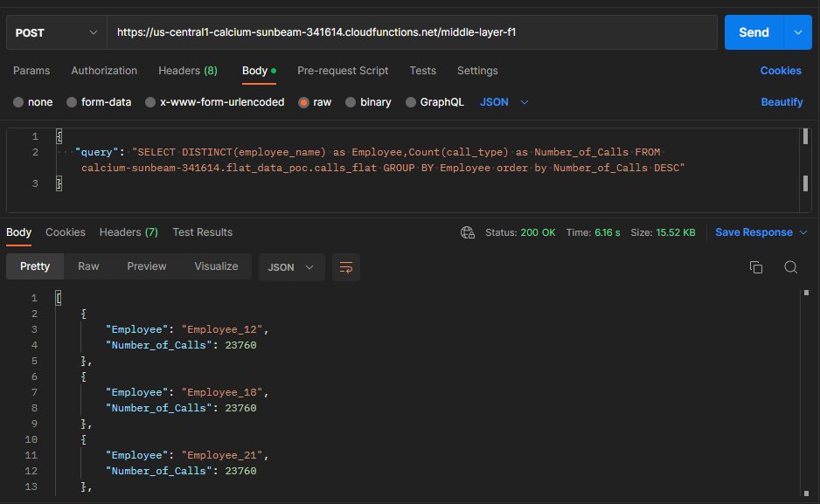820x504 pixels.
Task: Open the Settings tab
Action: [477, 71]
